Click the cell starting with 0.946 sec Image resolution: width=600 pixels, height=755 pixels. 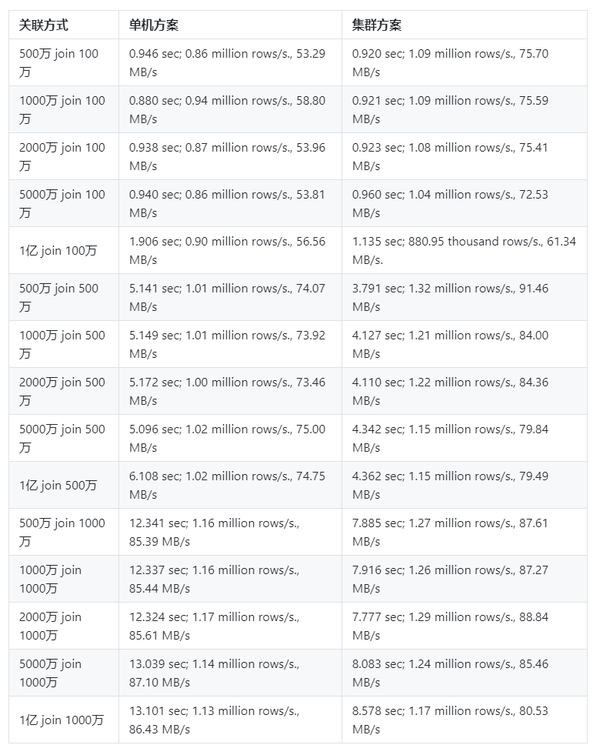227,62
